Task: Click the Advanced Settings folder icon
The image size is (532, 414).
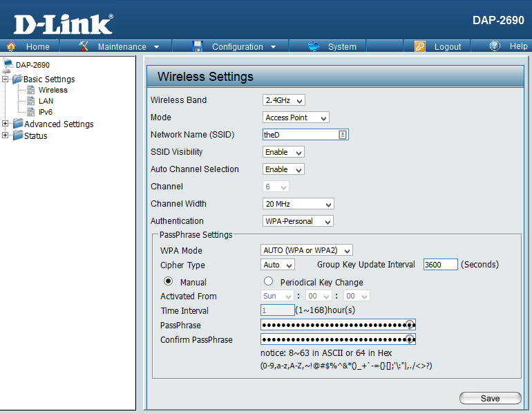Action: [18, 124]
